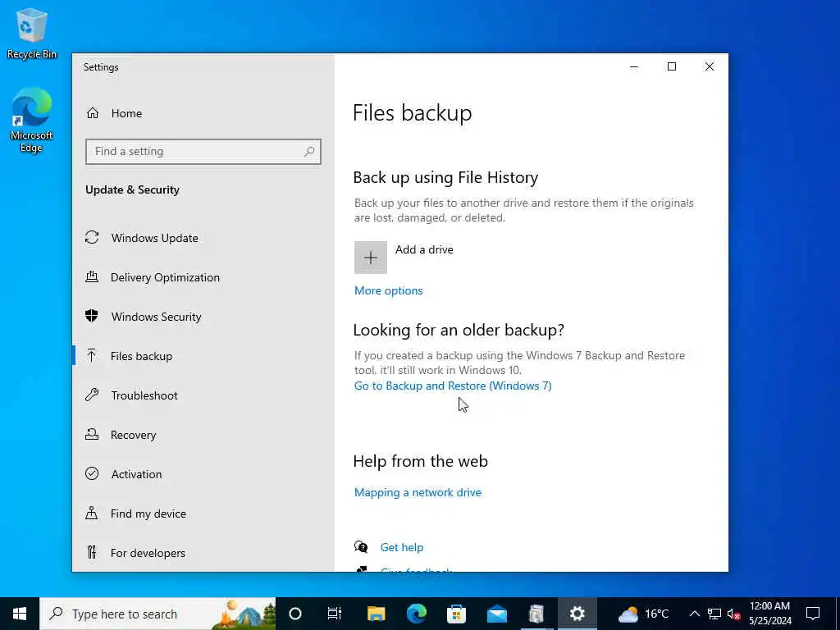Viewport: 840px width, 630px height.
Task: Go to Backup and Restore (Windows 7)
Action: click(453, 386)
